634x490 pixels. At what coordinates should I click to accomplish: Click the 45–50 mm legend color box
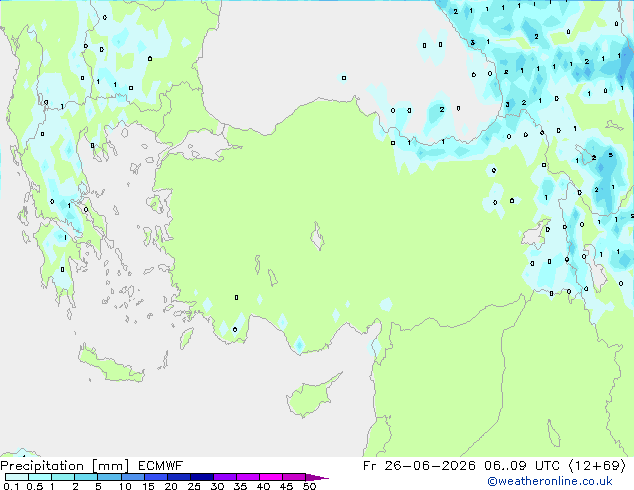pyautogui.click(x=294, y=477)
